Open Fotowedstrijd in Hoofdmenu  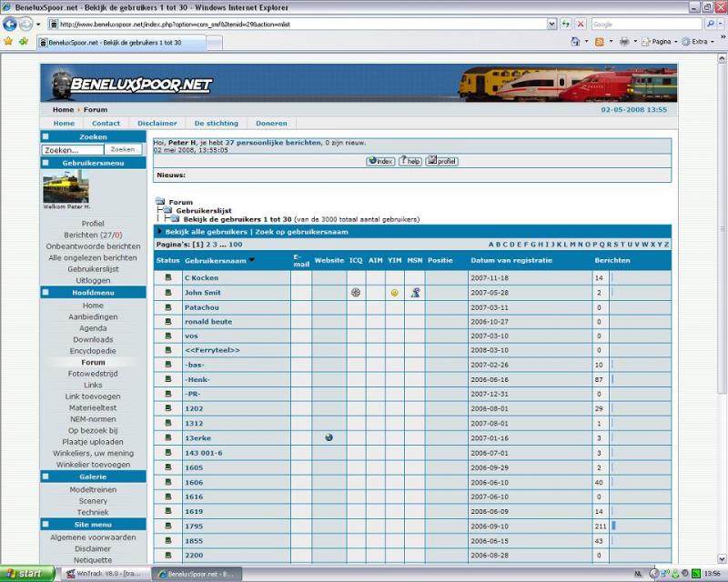pyautogui.click(x=93, y=374)
